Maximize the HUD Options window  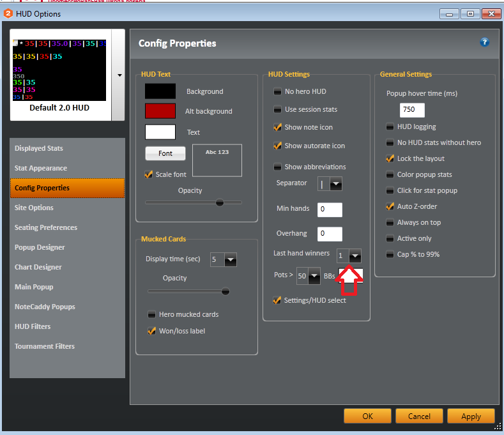(470, 14)
